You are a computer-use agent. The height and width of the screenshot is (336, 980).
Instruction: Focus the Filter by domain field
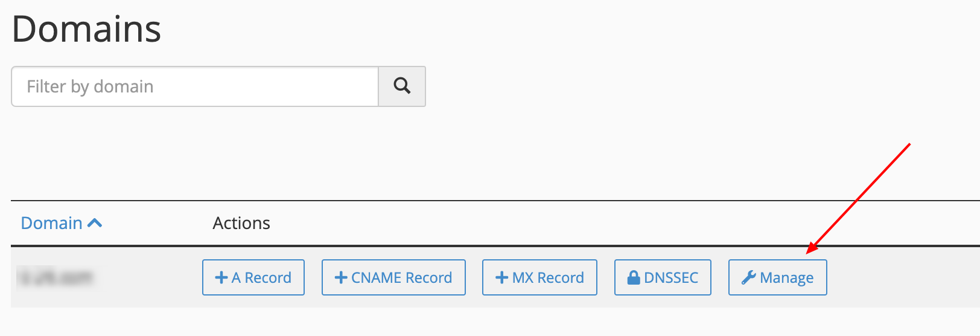pyautogui.click(x=195, y=86)
